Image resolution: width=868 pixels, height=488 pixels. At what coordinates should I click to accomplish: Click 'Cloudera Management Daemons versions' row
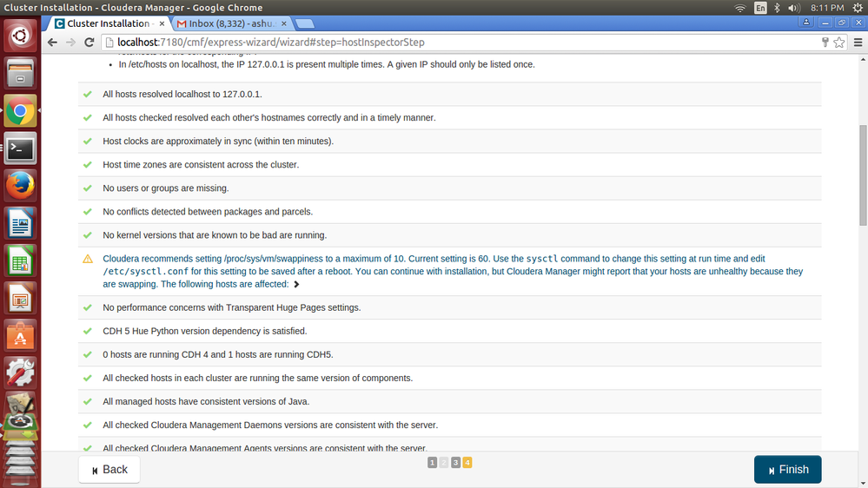[x=449, y=425]
